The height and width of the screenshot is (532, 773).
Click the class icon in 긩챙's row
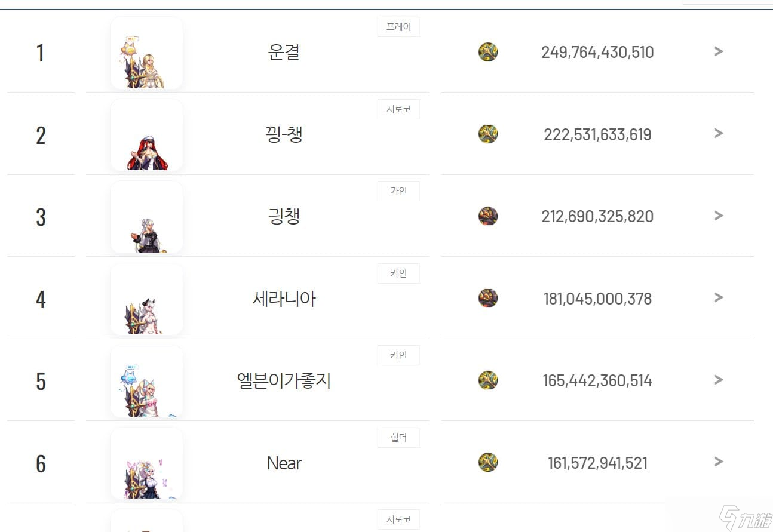(488, 216)
